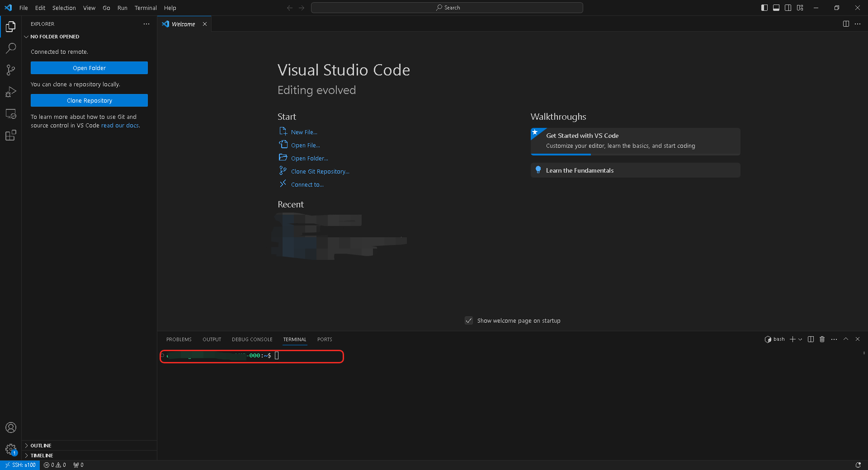The height and width of the screenshot is (470, 868).
Task: Click the blue Open Folder button
Action: [89, 68]
